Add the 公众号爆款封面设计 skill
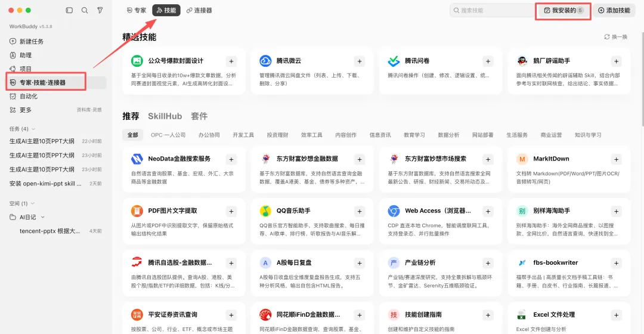 (231, 61)
